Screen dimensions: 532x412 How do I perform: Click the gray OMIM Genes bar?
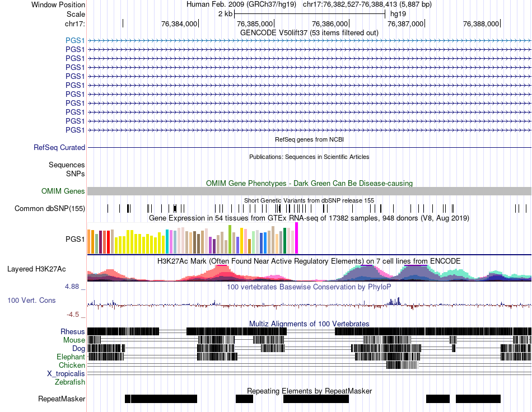[x=309, y=191]
